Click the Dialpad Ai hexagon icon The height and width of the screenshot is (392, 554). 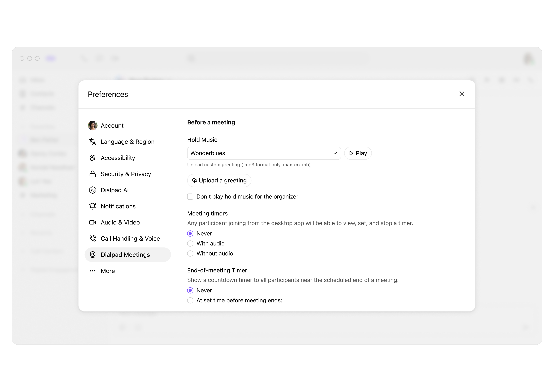(x=93, y=190)
